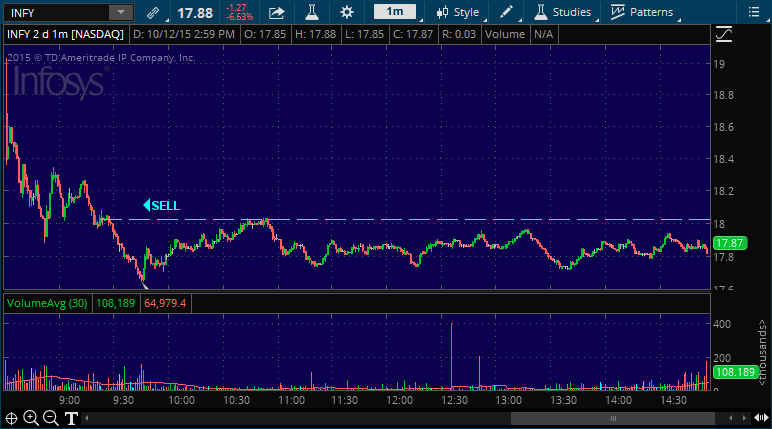Screen dimensions: 772x429
Task: Click the Volume N/A label in header
Action: click(519, 34)
